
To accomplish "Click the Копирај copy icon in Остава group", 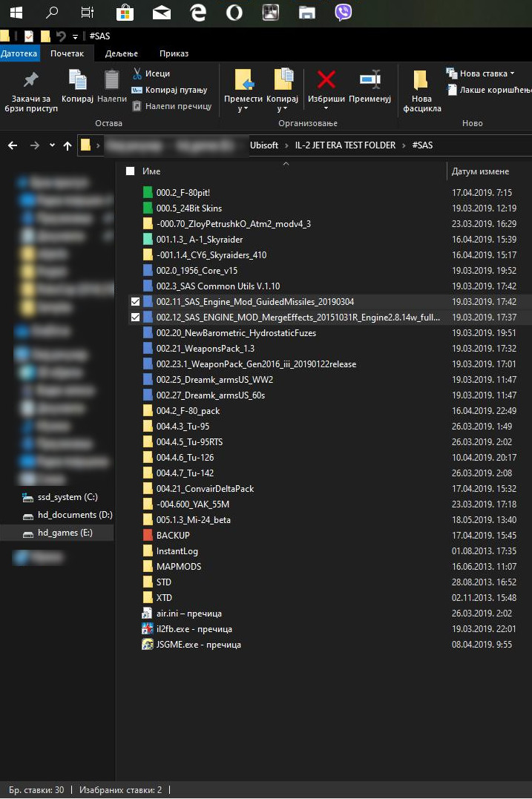I will (77, 81).
